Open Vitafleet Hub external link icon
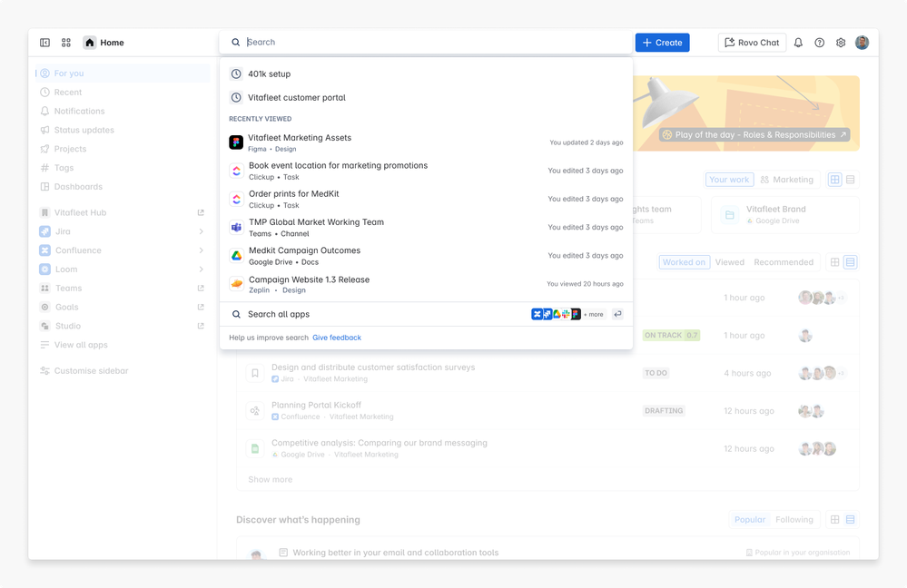The height and width of the screenshot is (588, 907). pos(201,212)
